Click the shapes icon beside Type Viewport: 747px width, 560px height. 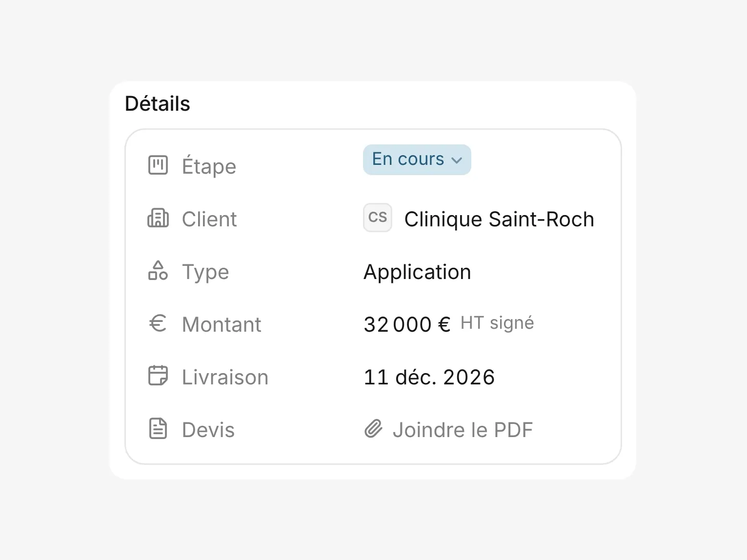[158, 271]
